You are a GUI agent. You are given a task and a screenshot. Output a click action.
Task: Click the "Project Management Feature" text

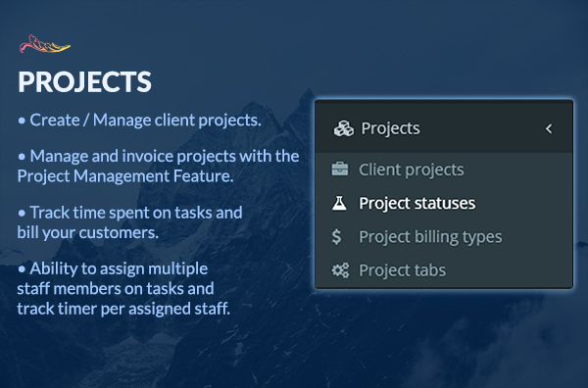click(x=125, y=176)
